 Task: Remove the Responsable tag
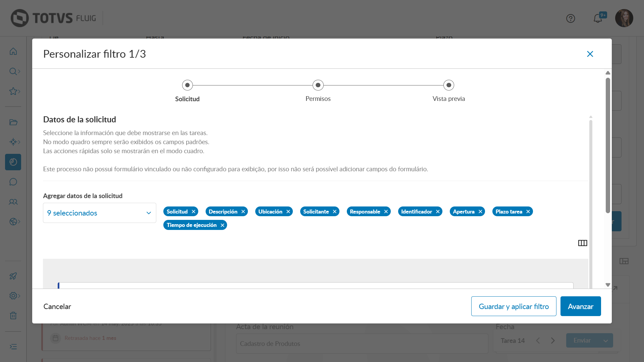386,212
